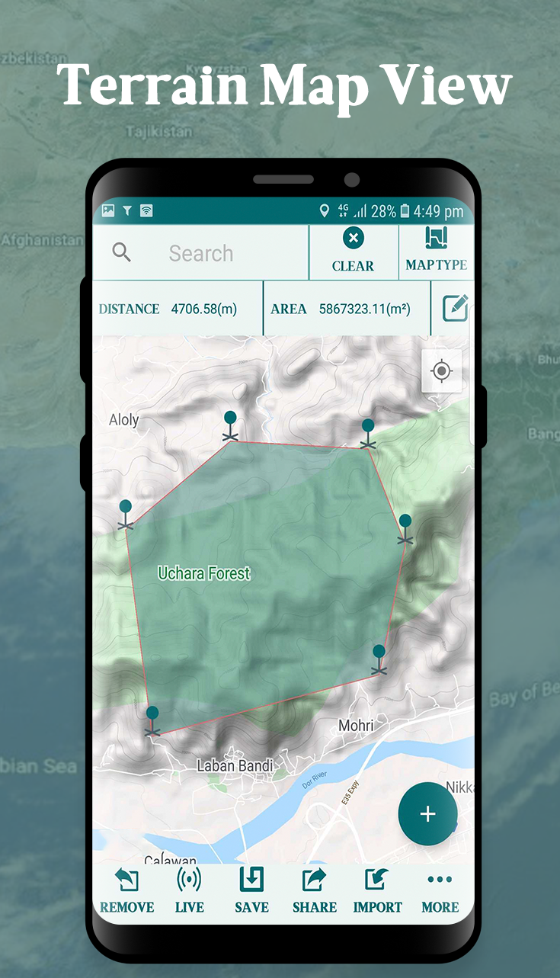Tap the edit pencil icon
The image size is (560, 978).
click(455, 308)
